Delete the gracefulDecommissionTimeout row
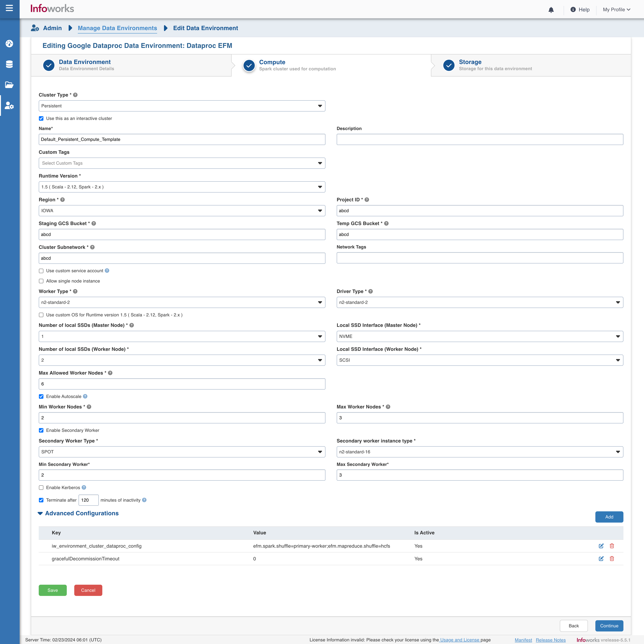 pos(612,559)
